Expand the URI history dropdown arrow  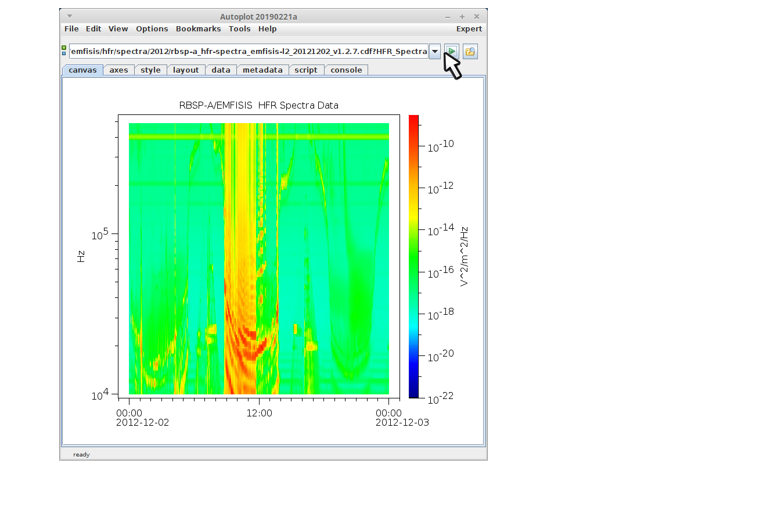434,52
